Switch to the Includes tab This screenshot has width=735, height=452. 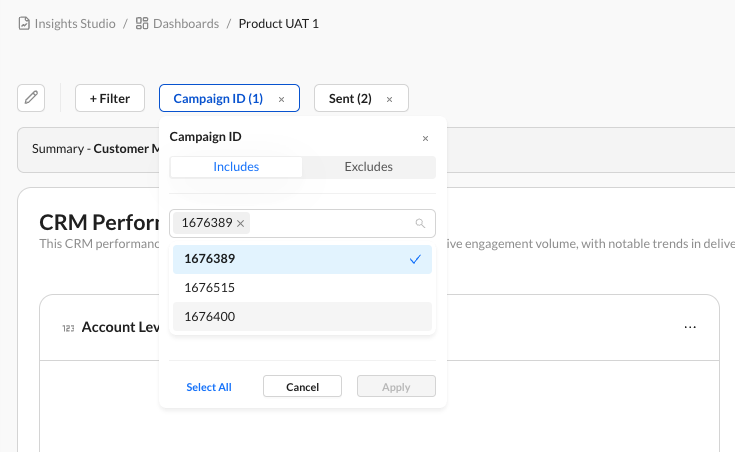click(x=236, y=167)
